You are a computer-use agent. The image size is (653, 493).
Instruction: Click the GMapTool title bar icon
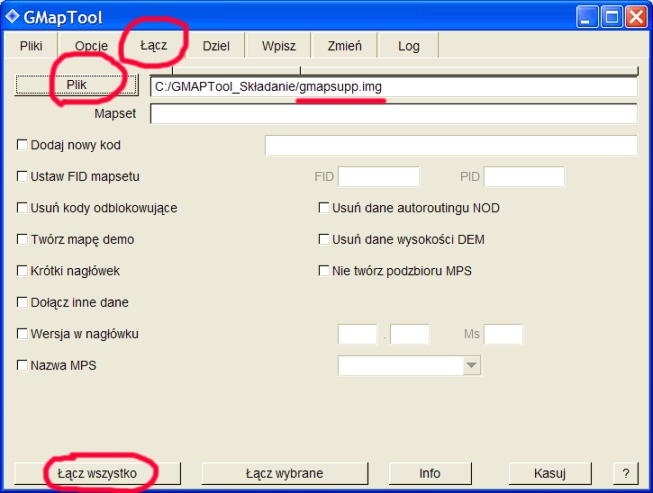click(x=12, y=16)
